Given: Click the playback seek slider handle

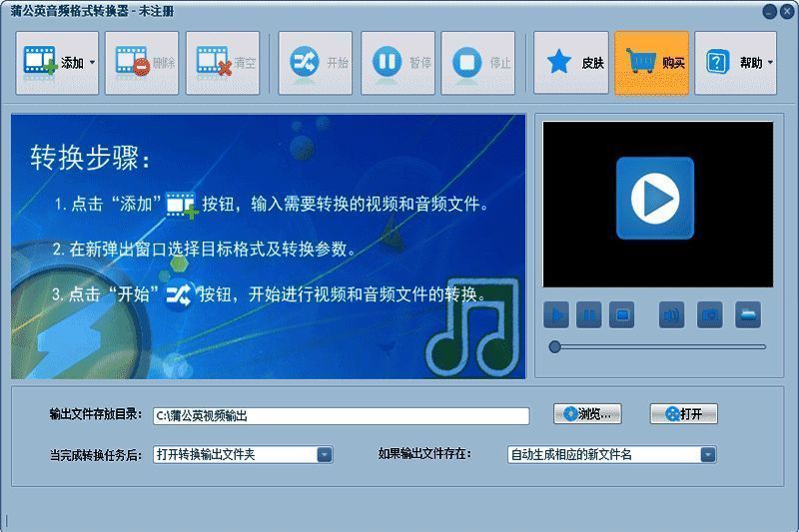Looking at the screenshot, I should coord(555,347).
